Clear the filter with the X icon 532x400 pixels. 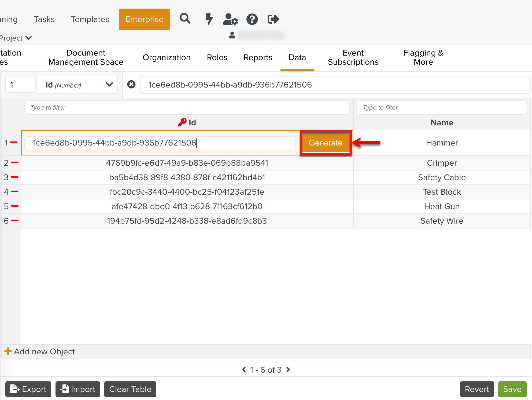[131, 85]
